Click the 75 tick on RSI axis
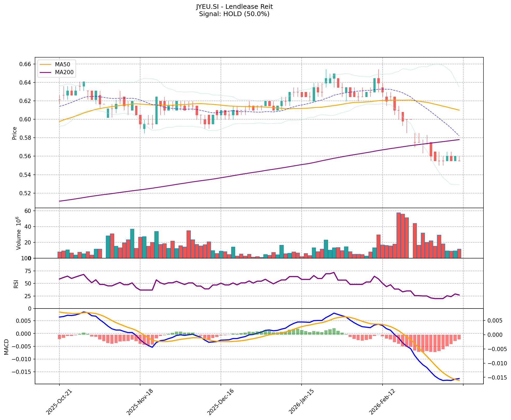The height and width of the screenshot is (420, 511). 28,271
